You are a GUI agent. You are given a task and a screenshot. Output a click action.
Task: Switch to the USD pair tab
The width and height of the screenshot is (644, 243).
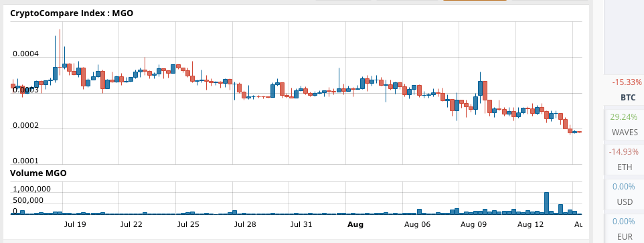[625, 195]
